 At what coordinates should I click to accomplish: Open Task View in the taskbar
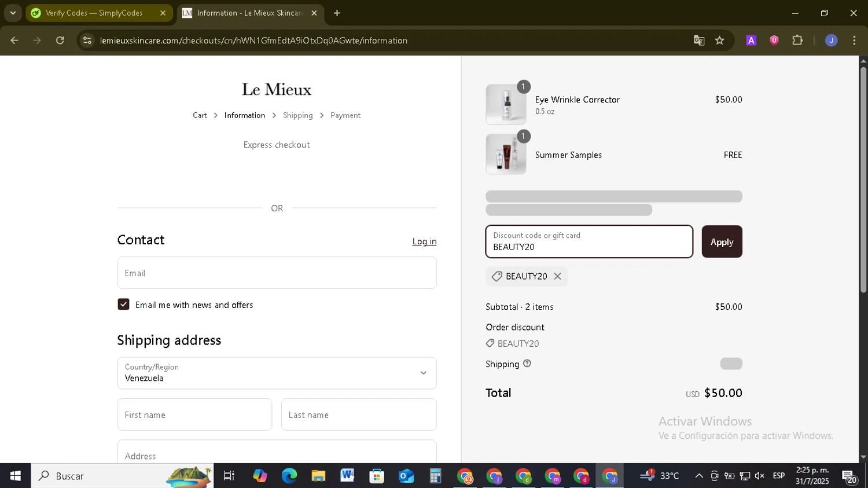coord(229,476)
